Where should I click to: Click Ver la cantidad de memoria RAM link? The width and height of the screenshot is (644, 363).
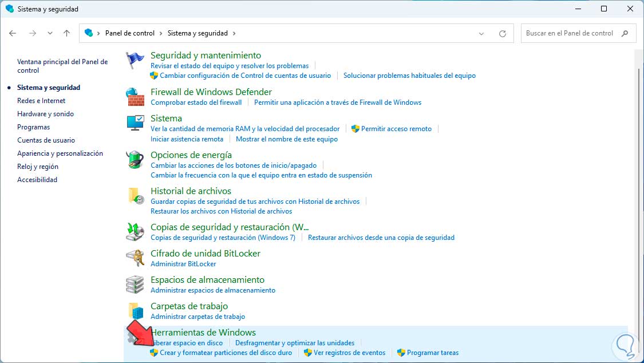pyautogui.click(x=245, y=129)
